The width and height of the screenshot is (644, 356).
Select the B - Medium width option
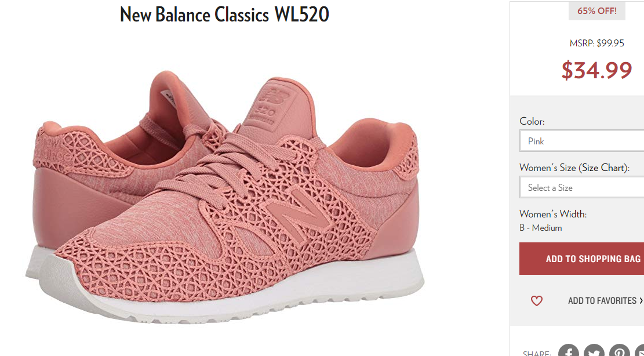pyautogui.click(x=540, y=227)
